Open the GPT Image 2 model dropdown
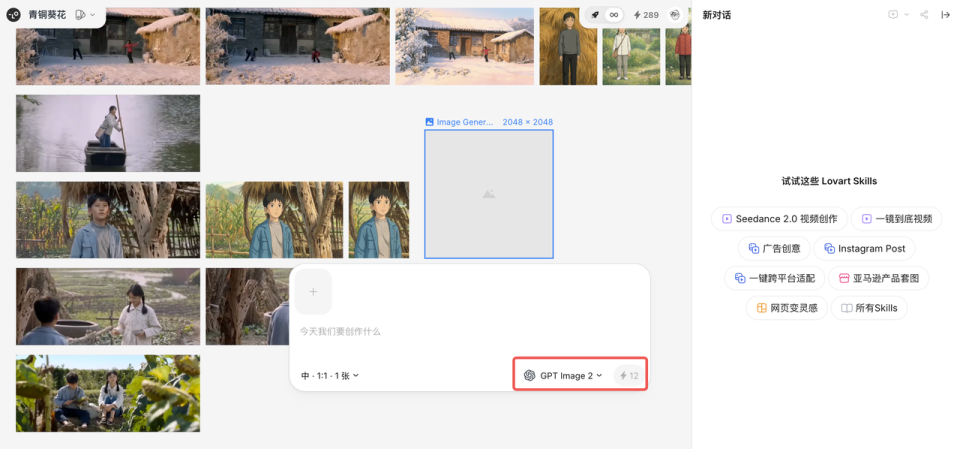This screenshot has height=449, width=960. pos(563,375)
